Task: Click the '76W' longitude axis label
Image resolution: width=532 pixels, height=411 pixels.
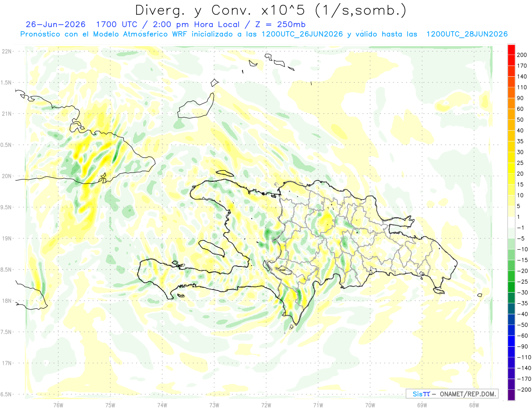Action: (58, 405)
